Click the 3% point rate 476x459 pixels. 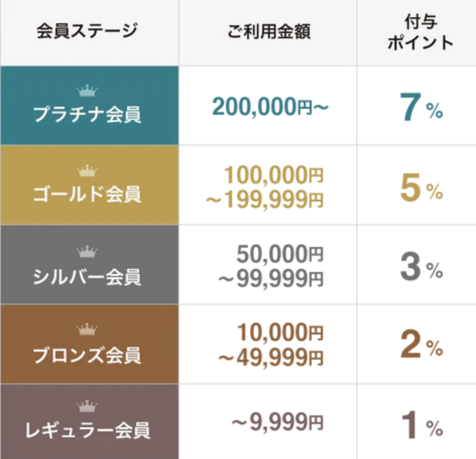tap(422, 267)
